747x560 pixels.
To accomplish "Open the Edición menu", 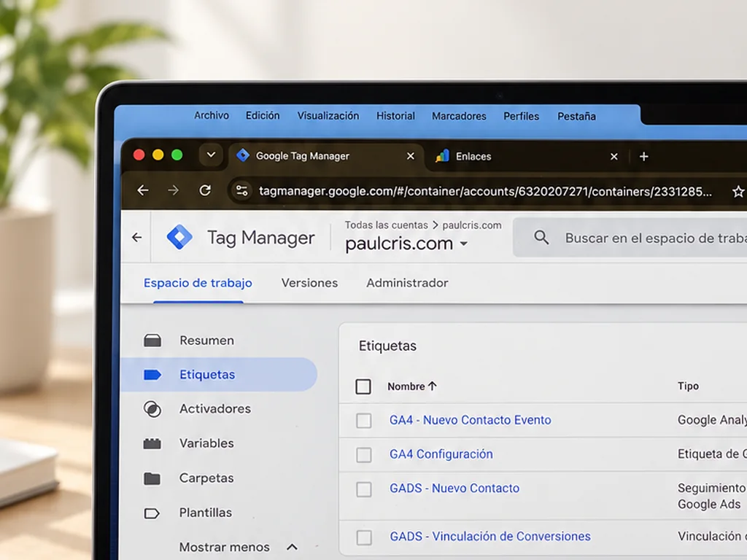I will coord(263,116).
